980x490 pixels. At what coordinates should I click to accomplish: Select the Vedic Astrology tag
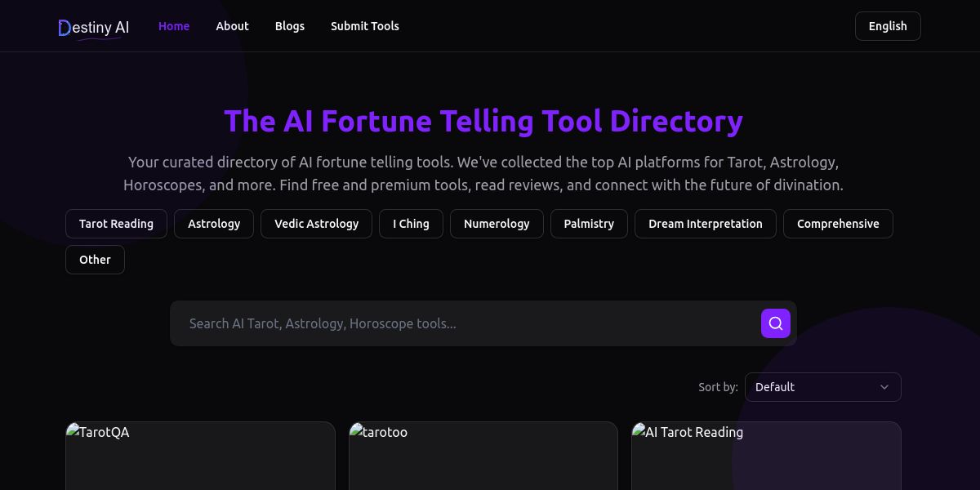coord(317,224)
